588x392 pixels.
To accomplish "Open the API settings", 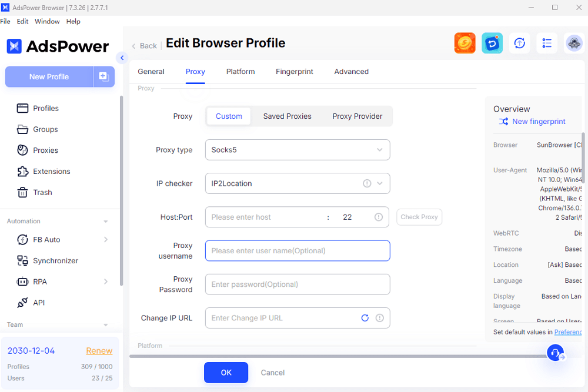I will pos(31,303).
